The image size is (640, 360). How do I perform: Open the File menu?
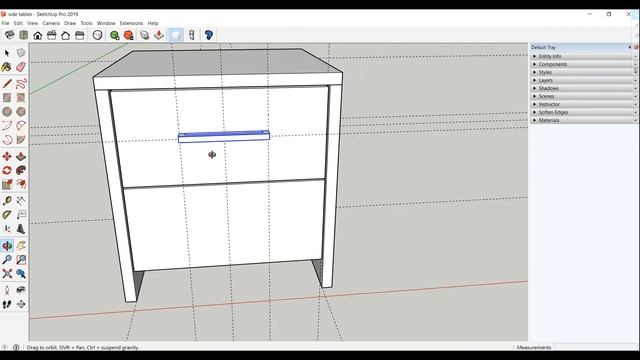(x=5, y=23)
